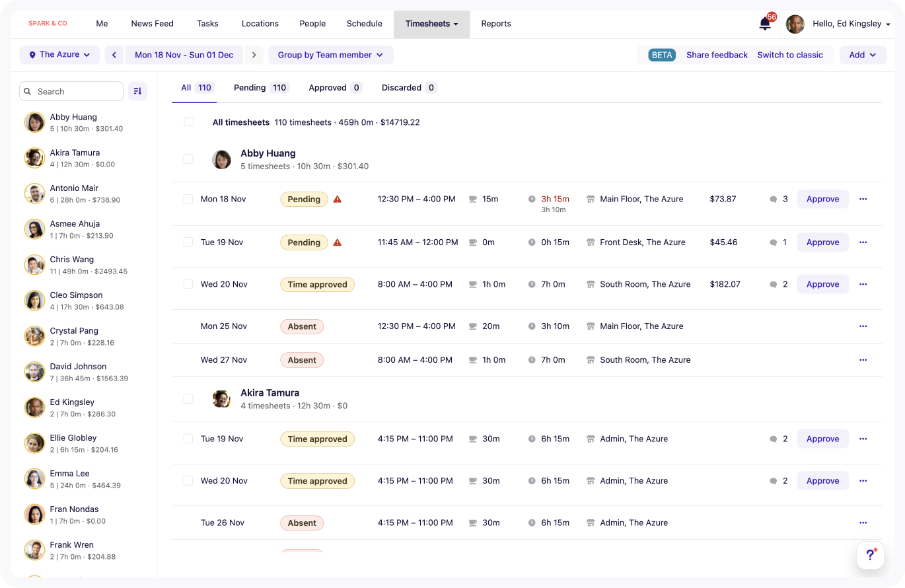Open comments icon on Mon 18 Nov row

pyautogui.click(x=774, y=199)
